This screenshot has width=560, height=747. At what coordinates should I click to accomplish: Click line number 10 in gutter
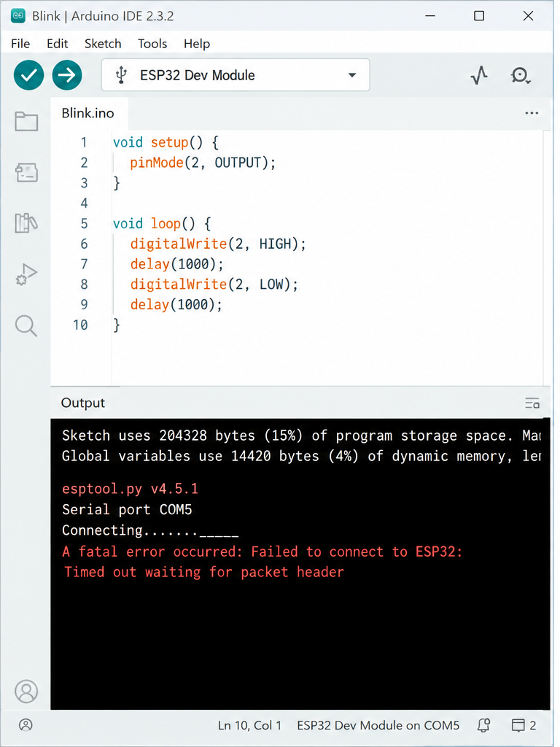tap(80, 325)
